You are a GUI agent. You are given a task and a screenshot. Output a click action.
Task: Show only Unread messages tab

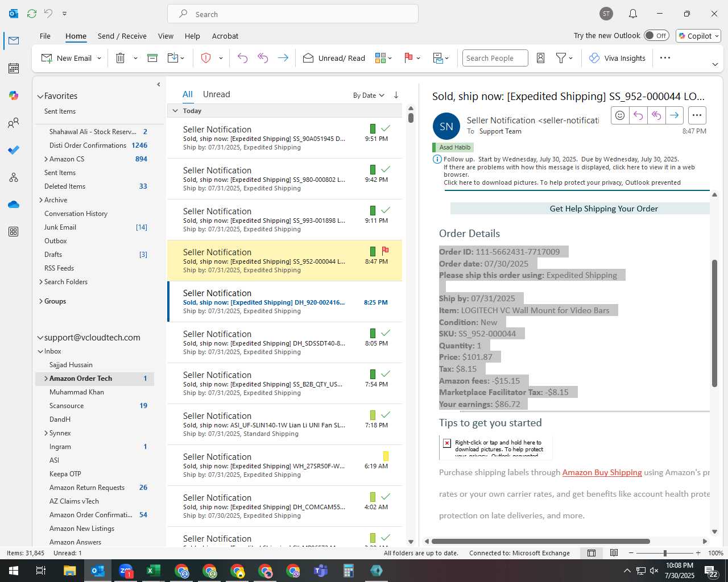tap(216, 94)
